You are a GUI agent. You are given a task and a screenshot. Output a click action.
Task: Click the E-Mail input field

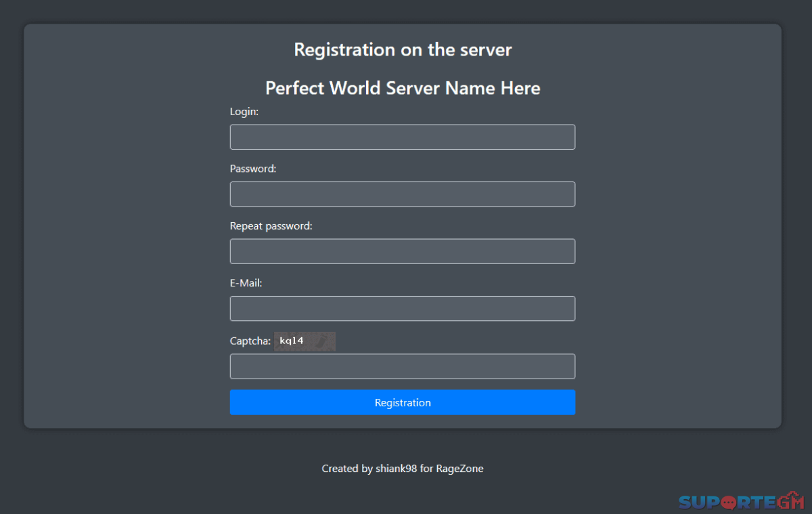coord(403,308)
